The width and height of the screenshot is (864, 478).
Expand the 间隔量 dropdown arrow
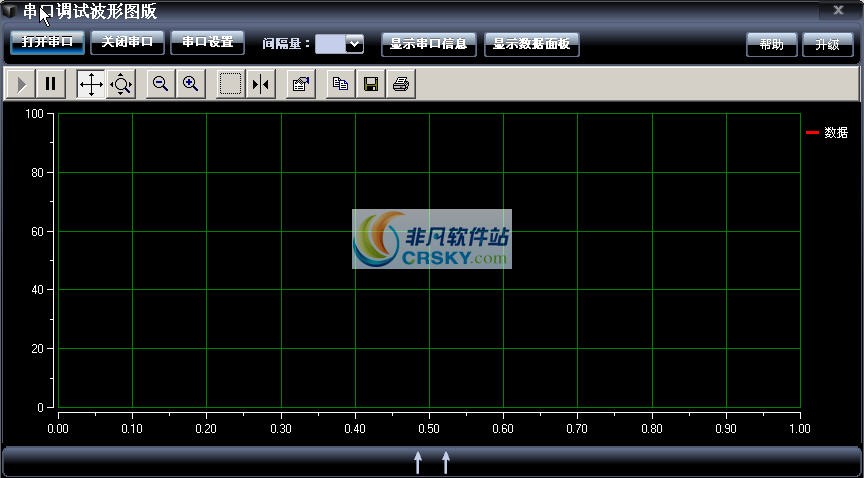355,44
